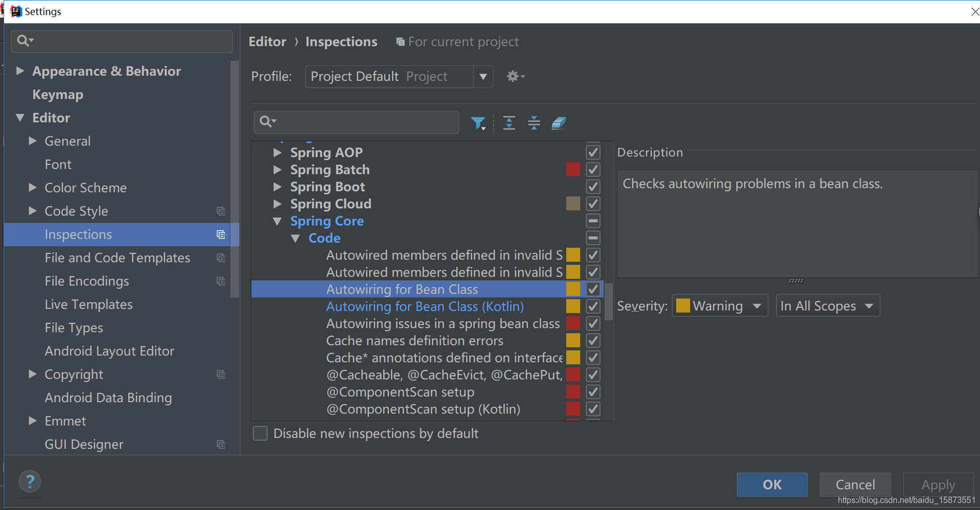
Task: Click the project-level icon next to File Encodings
Action: click(221, 281)
